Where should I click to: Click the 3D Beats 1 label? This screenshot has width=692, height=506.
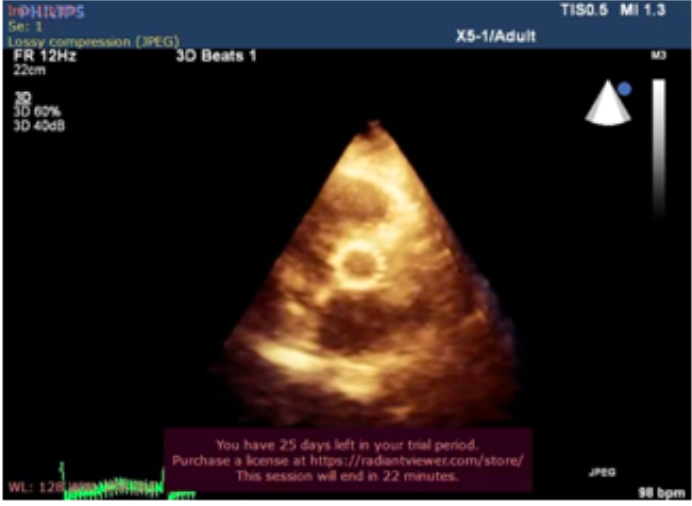click(216, 56)
